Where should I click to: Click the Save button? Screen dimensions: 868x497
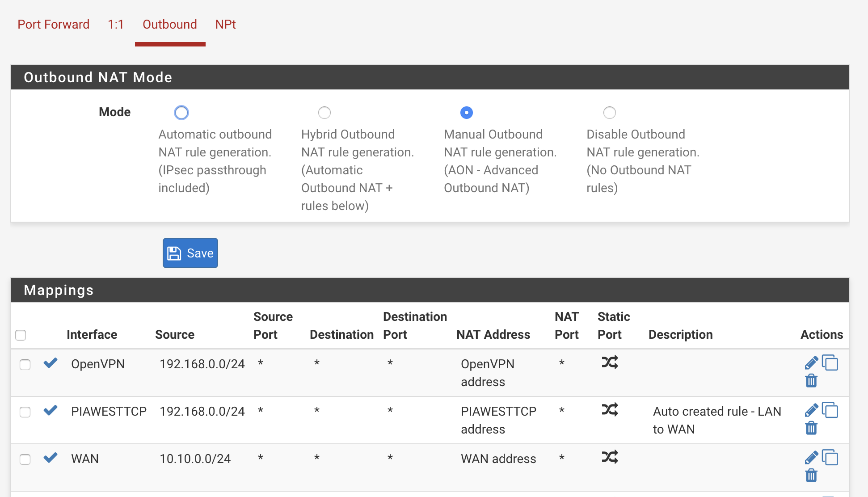[x=190, y=253]
